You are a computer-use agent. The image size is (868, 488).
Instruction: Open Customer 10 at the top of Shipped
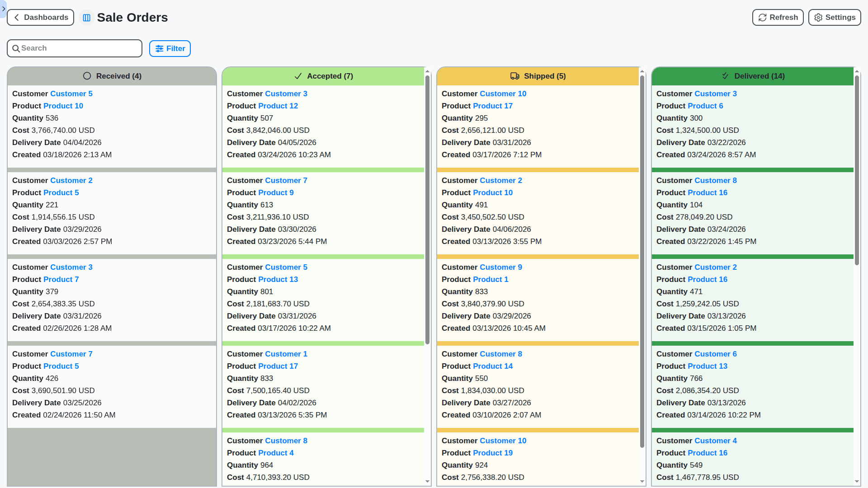coord(503,94)
